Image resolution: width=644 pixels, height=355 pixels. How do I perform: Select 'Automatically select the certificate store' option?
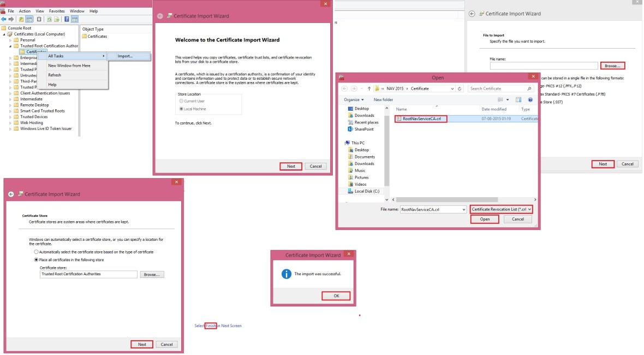[x=37, y=252]
